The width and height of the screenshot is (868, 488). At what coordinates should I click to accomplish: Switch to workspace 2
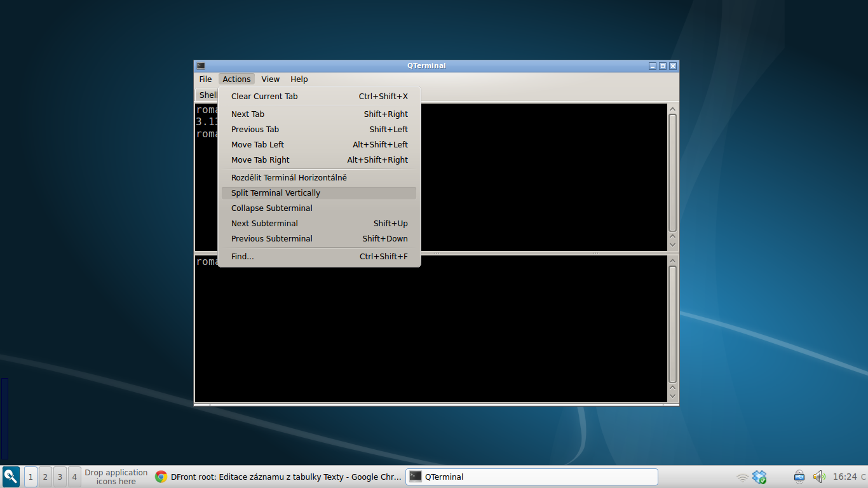click(44, 477)
